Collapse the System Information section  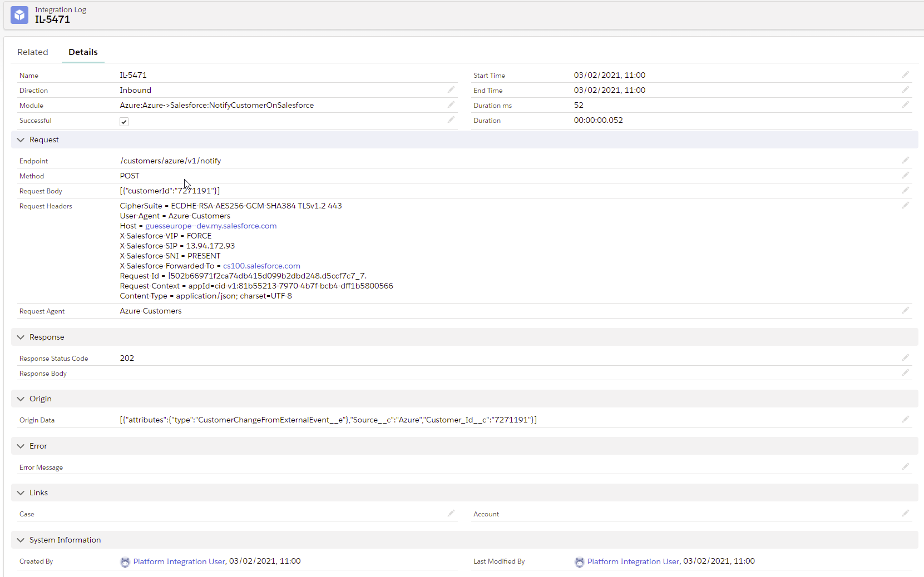click(21, 540)
